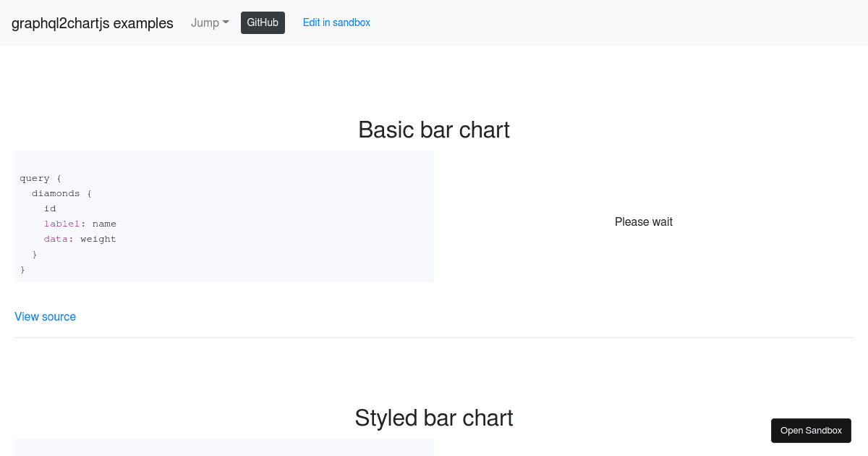Screen dimensions: 868x456
Task: Select the "Basic bar chart" heading
Action: point(434,130)
